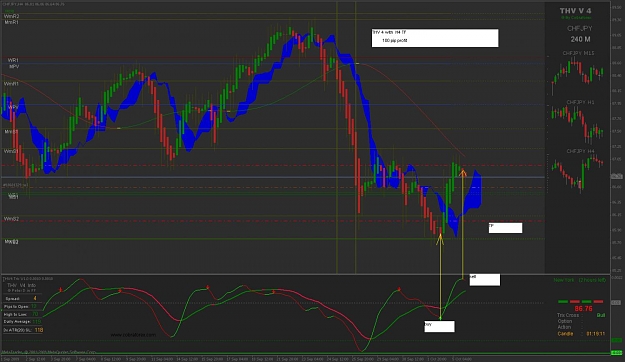Click the New York session status text

(x=580, y=280)
